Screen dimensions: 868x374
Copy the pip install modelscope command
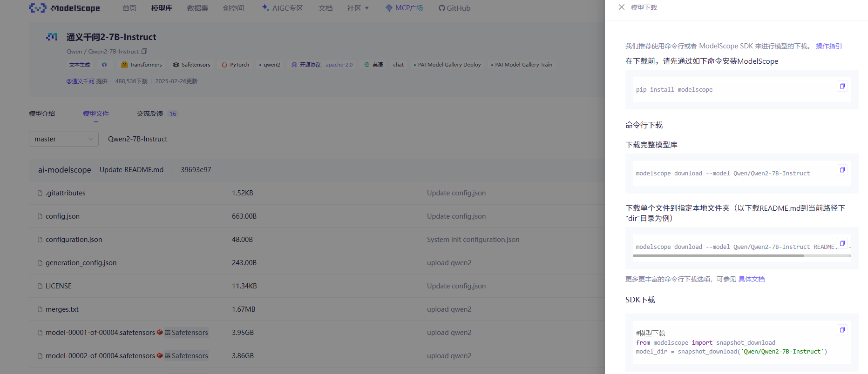pos(842,86)
